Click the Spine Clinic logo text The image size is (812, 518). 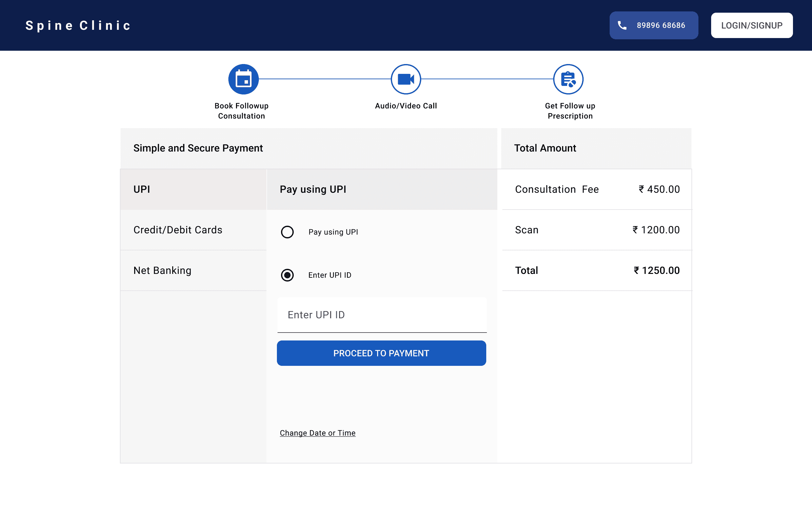point(78,26)
